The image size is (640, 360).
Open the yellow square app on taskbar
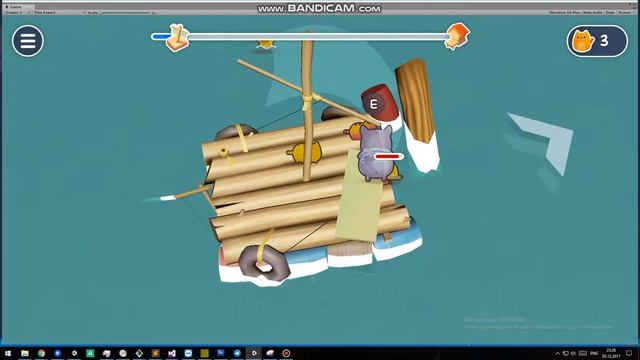[204, 353]
